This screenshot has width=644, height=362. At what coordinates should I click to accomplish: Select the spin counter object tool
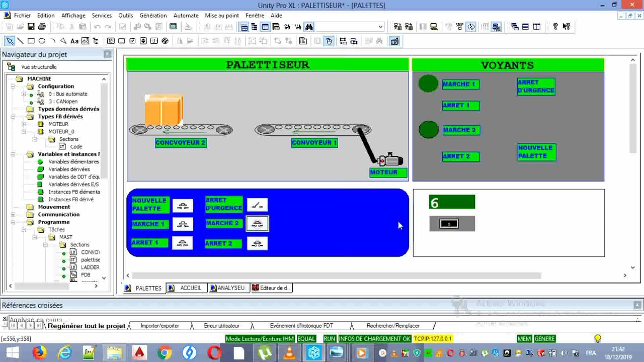(x=143, y=41)
